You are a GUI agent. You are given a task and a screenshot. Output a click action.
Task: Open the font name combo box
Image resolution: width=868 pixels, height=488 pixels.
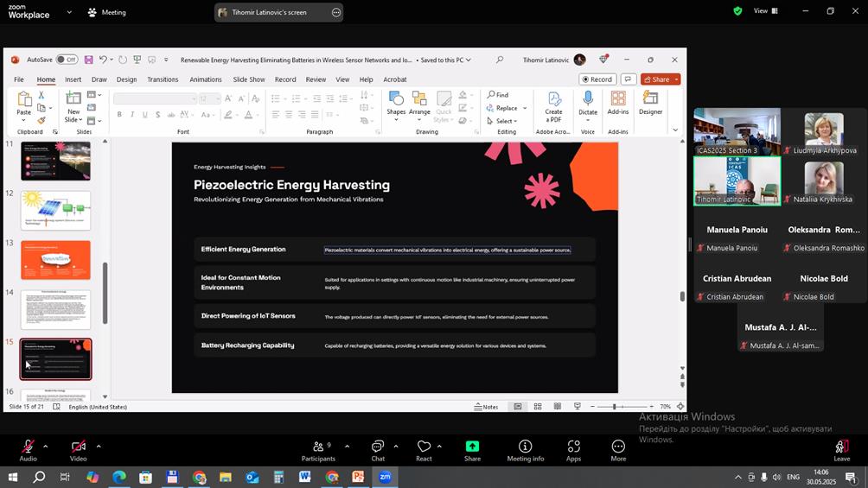click(x=155, y=98)
